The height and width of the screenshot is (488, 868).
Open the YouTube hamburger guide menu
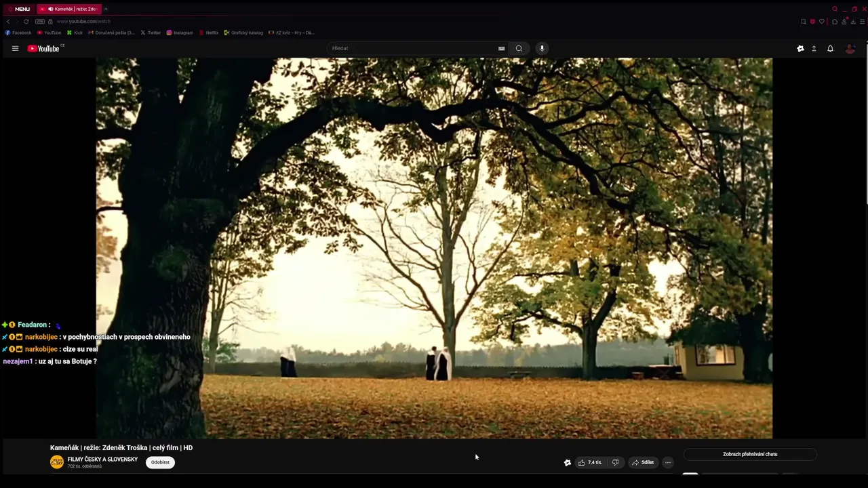tap(15, 48)
